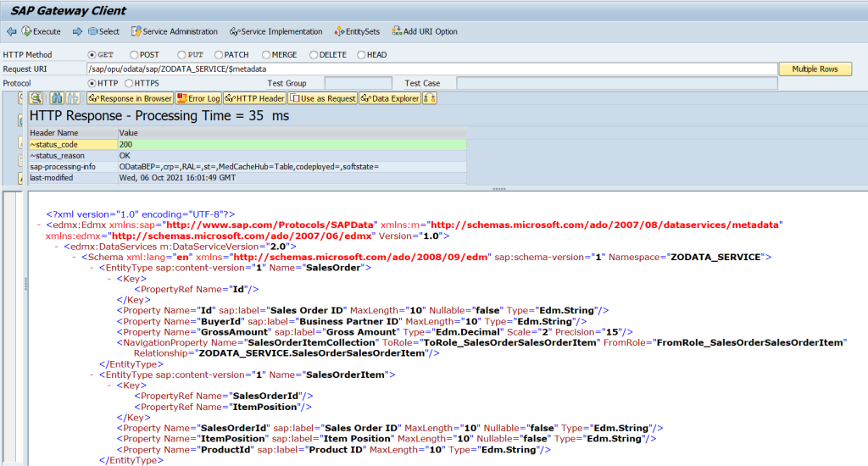Click the icon after Data Explorer button
Image resolution: width=868 pixels, height=466 pixels.
[430, 98]
